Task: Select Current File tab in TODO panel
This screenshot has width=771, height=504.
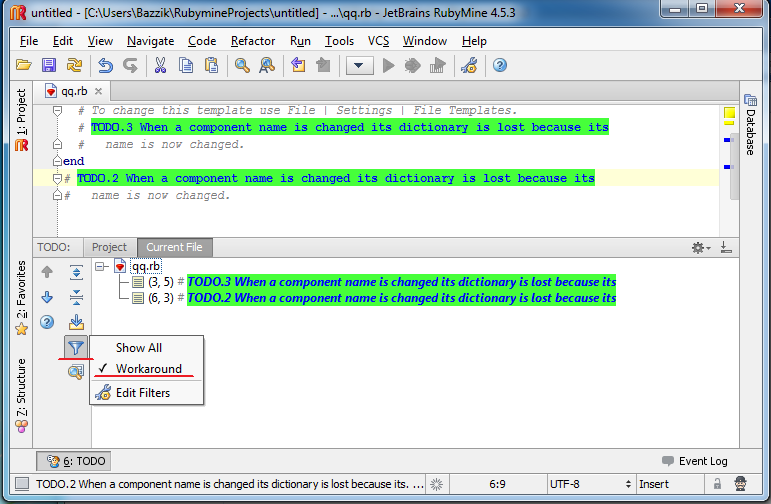Action: [x=175, y=247]
